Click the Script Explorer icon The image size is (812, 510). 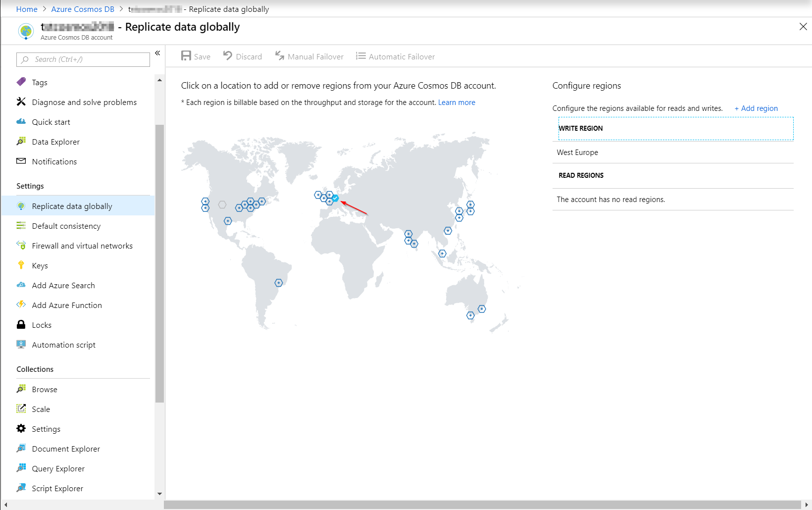21,488
